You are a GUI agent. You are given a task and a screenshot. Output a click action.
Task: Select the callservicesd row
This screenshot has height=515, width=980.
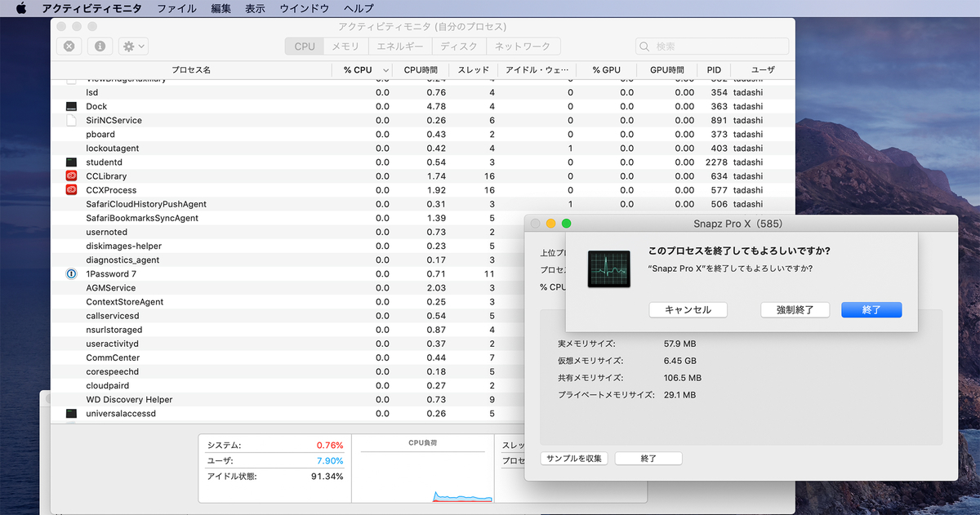click(x=287, y=316)
